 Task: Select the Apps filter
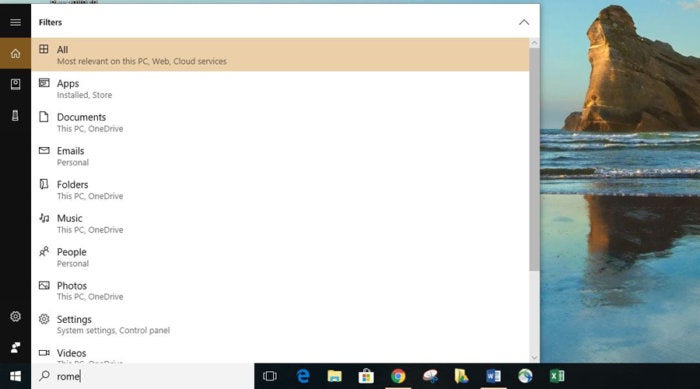coord(280,88)
